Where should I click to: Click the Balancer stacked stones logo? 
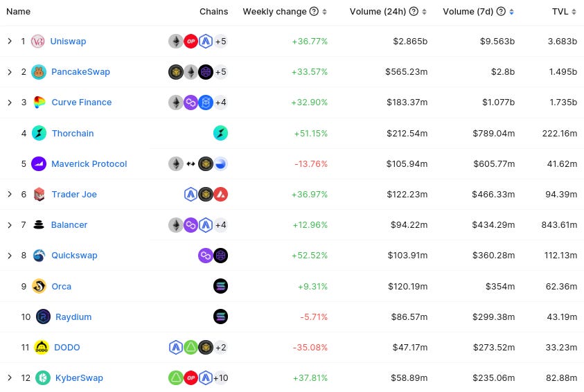click(39, 225)
